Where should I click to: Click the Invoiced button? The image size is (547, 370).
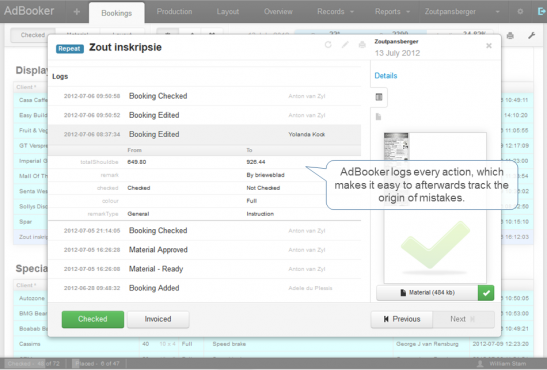(158, 319)
